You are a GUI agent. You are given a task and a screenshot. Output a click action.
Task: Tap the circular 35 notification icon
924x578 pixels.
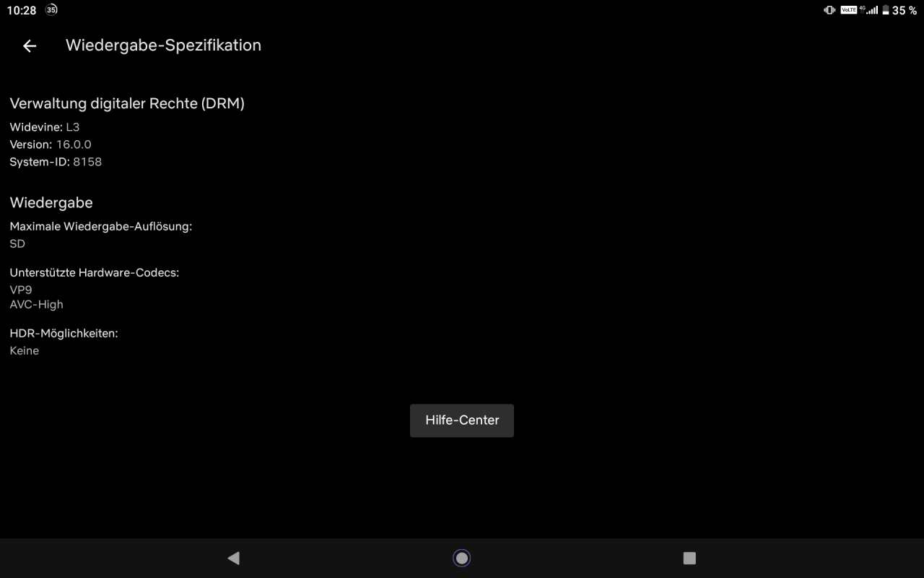pos(51,10)
